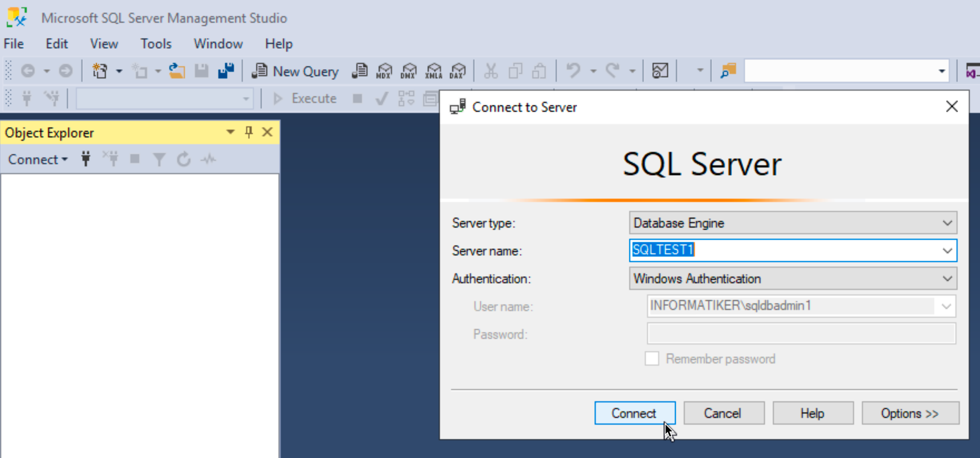Viewport: 980px width, 458px height.
Task: Click the Save All icon
Action: pos(226,71)
